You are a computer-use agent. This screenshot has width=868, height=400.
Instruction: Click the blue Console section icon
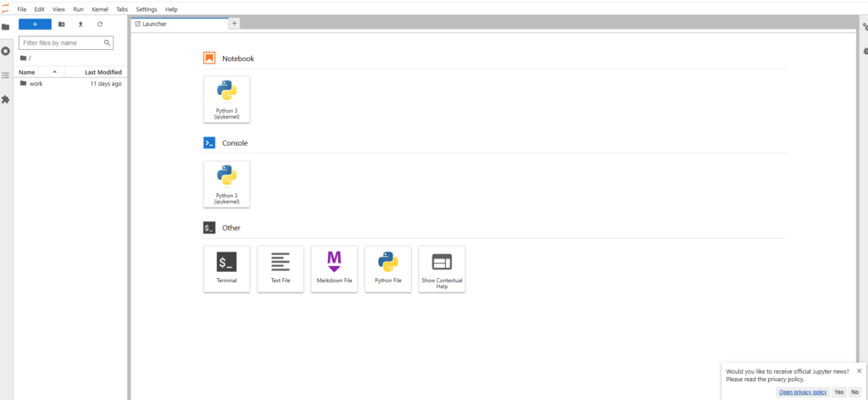tap(209, 142)
